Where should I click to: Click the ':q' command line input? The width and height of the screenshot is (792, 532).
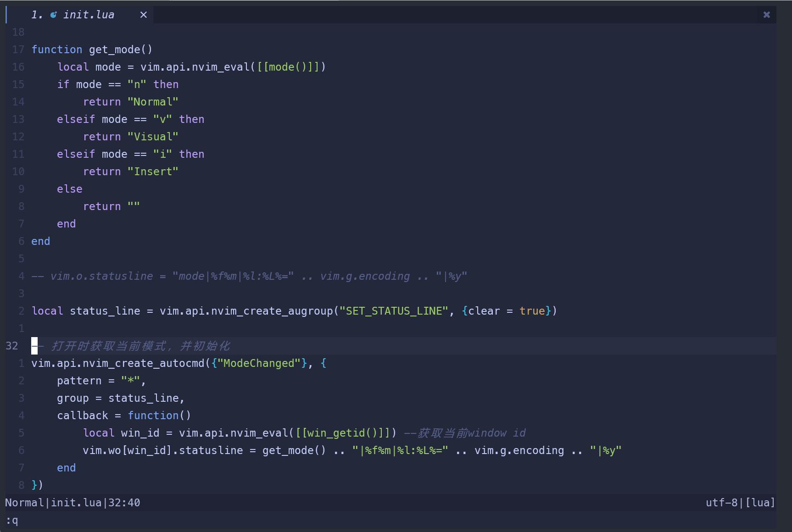pyautogui.click(x=12, y=521)
